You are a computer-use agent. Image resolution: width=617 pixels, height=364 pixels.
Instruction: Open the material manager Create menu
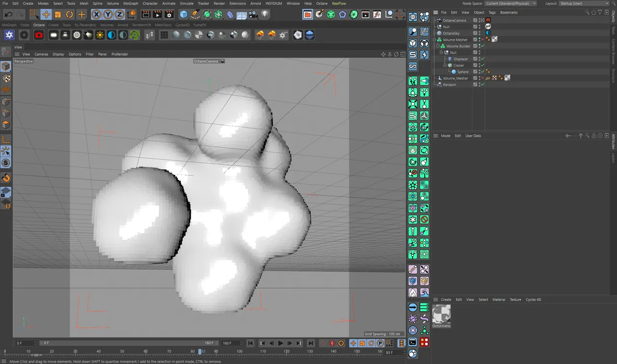pos(446,299)
